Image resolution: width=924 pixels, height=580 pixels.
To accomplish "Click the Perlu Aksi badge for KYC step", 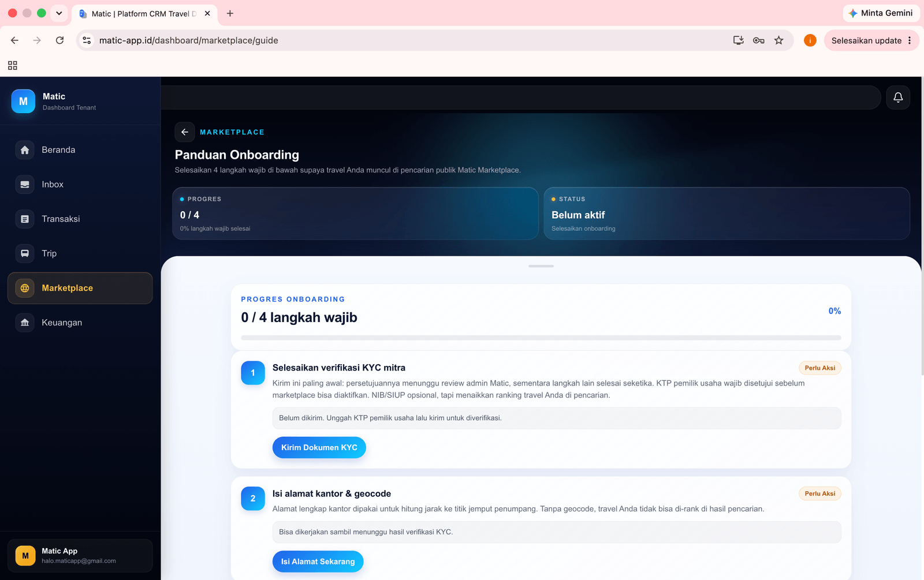I will click(820, 368).
